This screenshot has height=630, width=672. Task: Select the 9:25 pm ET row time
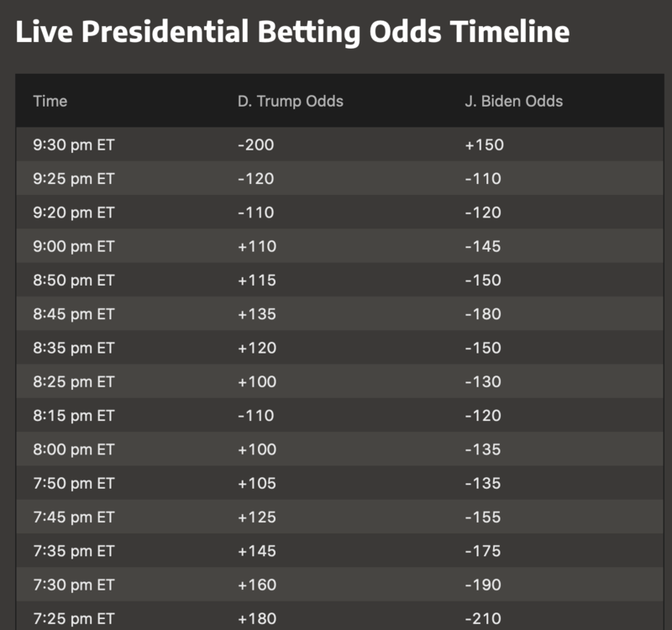tap(74, 179)
